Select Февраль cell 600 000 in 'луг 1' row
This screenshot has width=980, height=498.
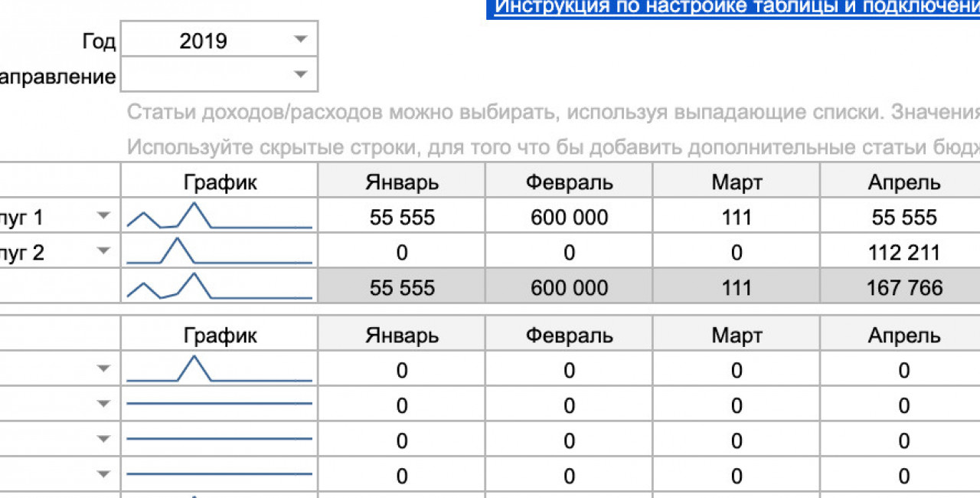click(x=569, y=218)
